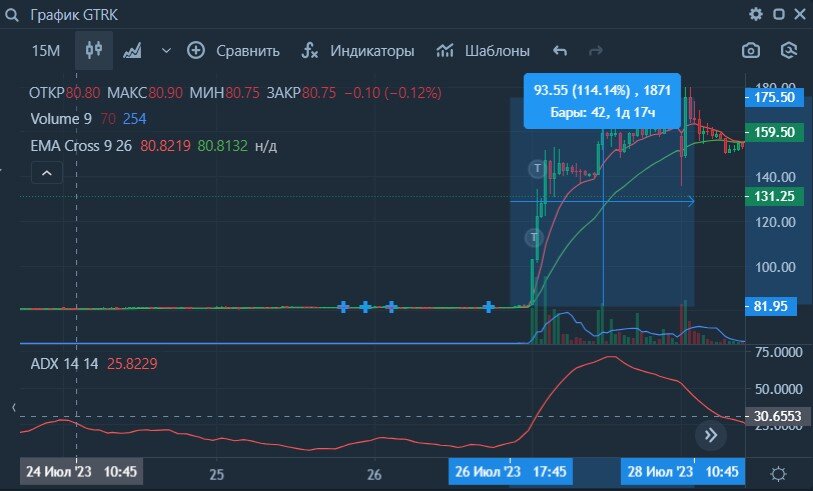Click the upper T trade marker
The height and width of the screenshot is (491, 813).
[537, 169]
